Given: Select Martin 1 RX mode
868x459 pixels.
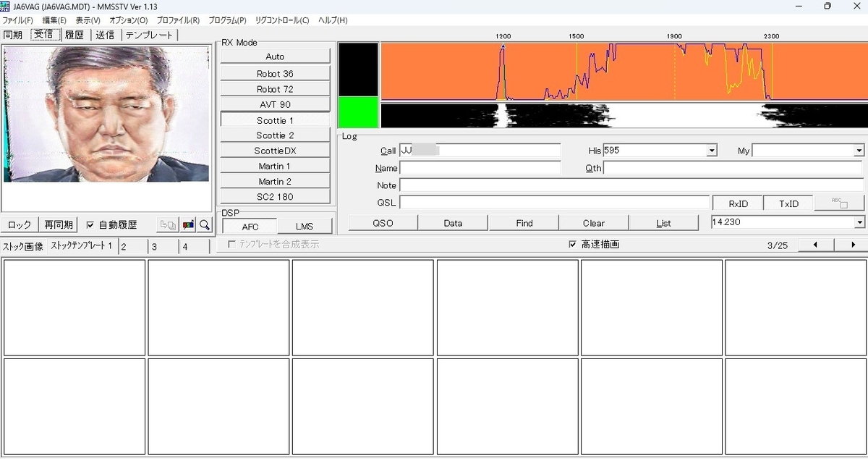Looking at the screenshot, I should pyautogui.click(x=275, y=167).
